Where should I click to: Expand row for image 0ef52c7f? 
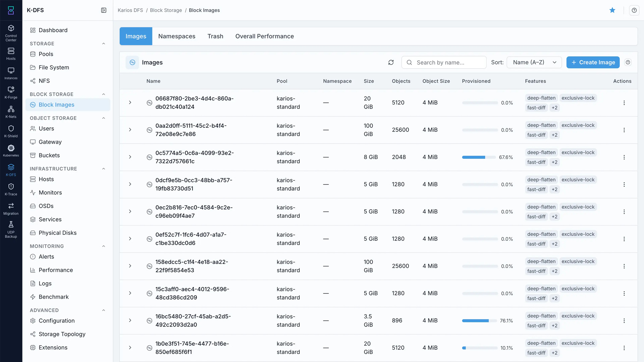coord(130,239)
